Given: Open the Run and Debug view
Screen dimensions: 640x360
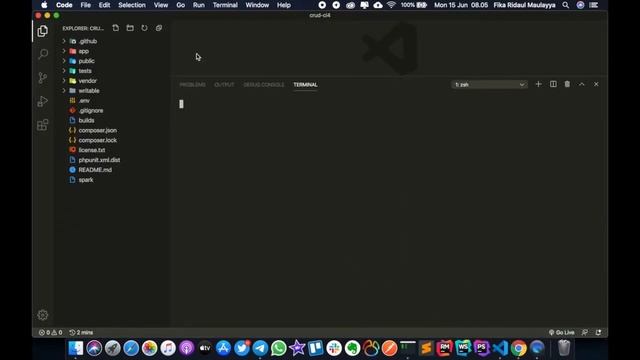Looking at the screenshot, I should (x=42, y=101).
